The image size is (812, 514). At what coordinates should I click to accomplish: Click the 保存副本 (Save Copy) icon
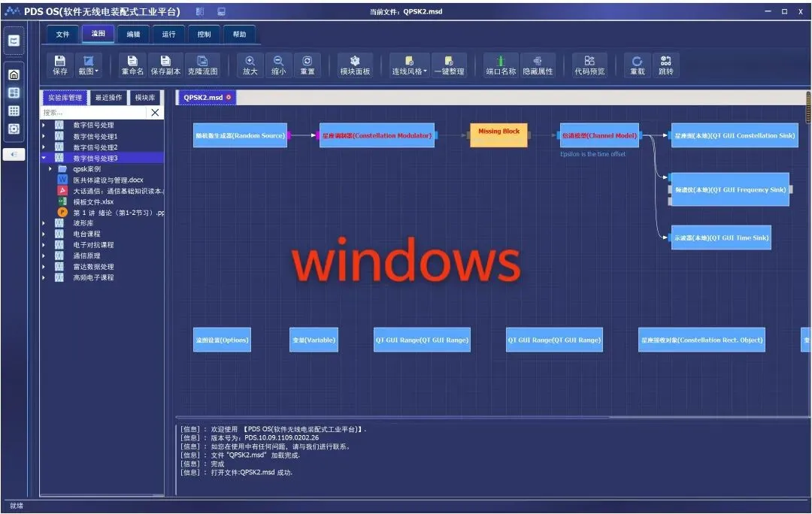click(165, 65)
